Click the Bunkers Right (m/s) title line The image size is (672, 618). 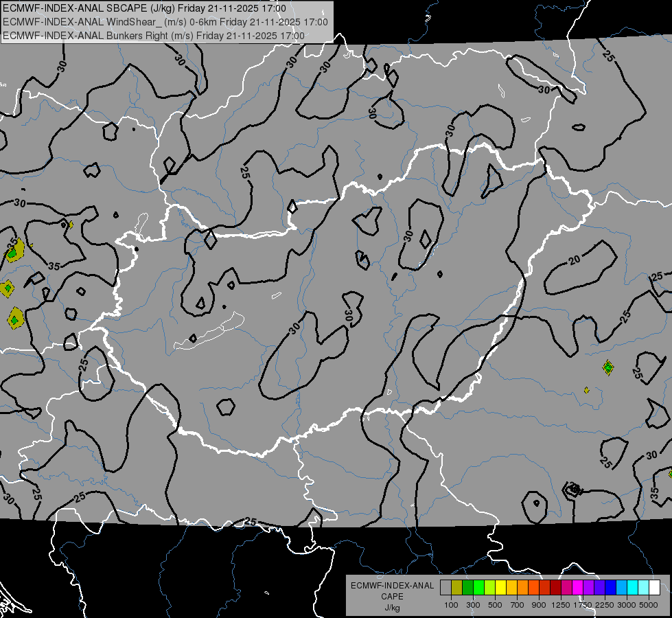pyautogui.click(x=154, y=36)
